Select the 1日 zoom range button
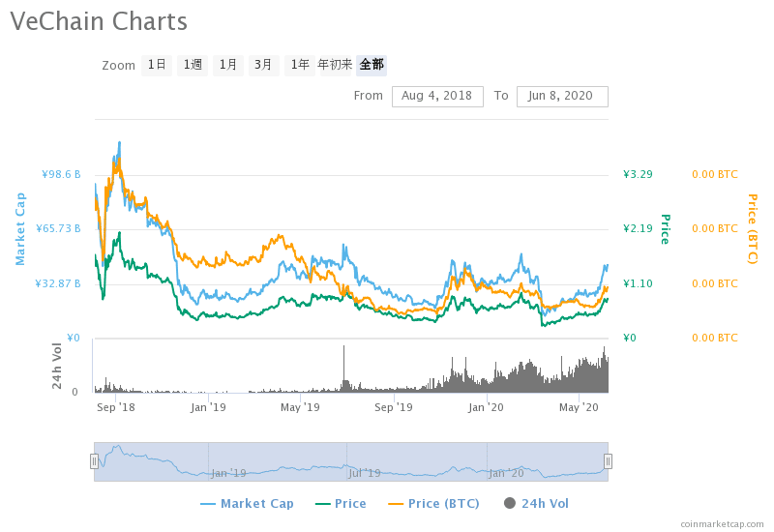This screenshot has height=532, width=774. [157, 65]
